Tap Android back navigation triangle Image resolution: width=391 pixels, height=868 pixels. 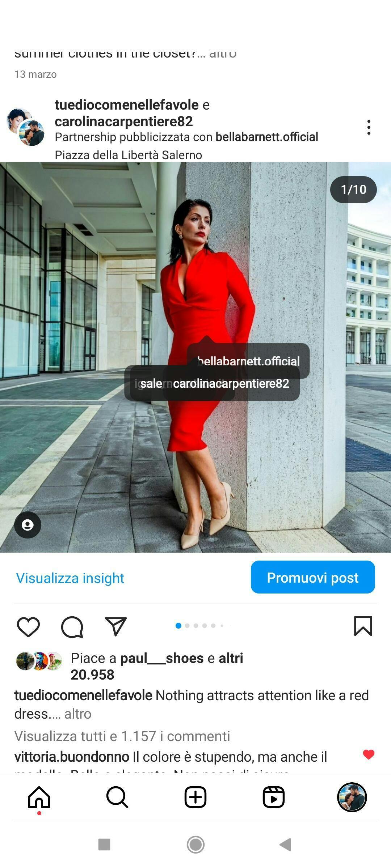click(285, 844)
